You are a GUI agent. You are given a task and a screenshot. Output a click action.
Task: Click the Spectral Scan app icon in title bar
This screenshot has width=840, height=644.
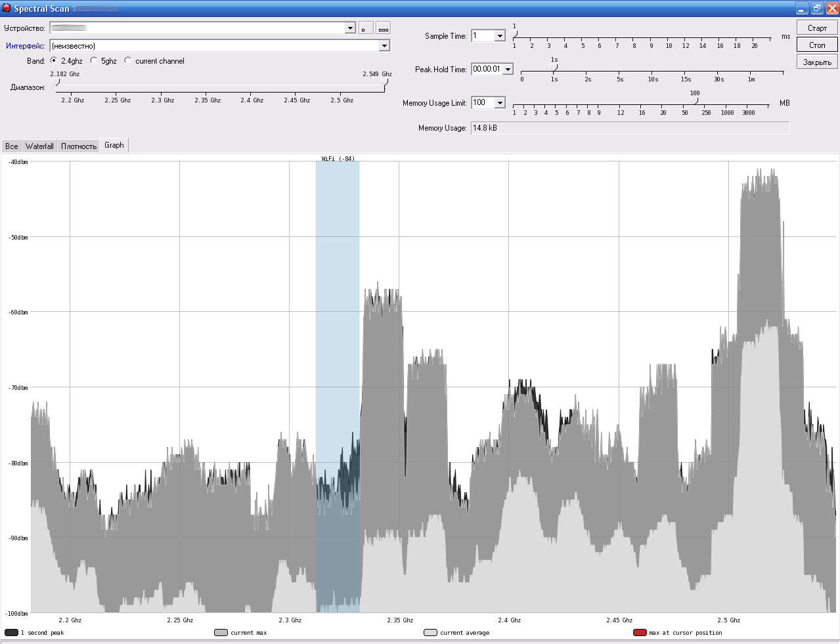pyautogui.click(x=7, y=9)
